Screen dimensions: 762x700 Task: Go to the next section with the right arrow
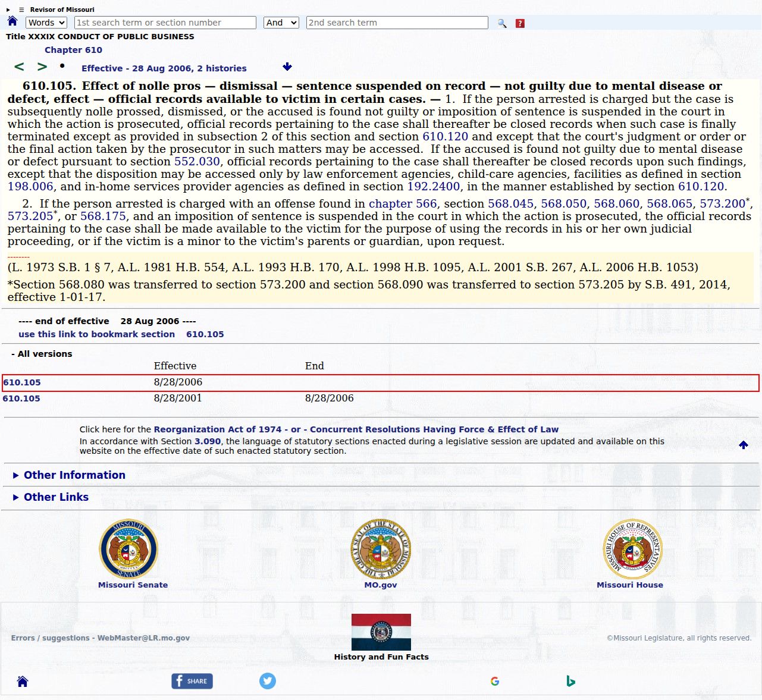pyautogui.click(x=42, y=67)
